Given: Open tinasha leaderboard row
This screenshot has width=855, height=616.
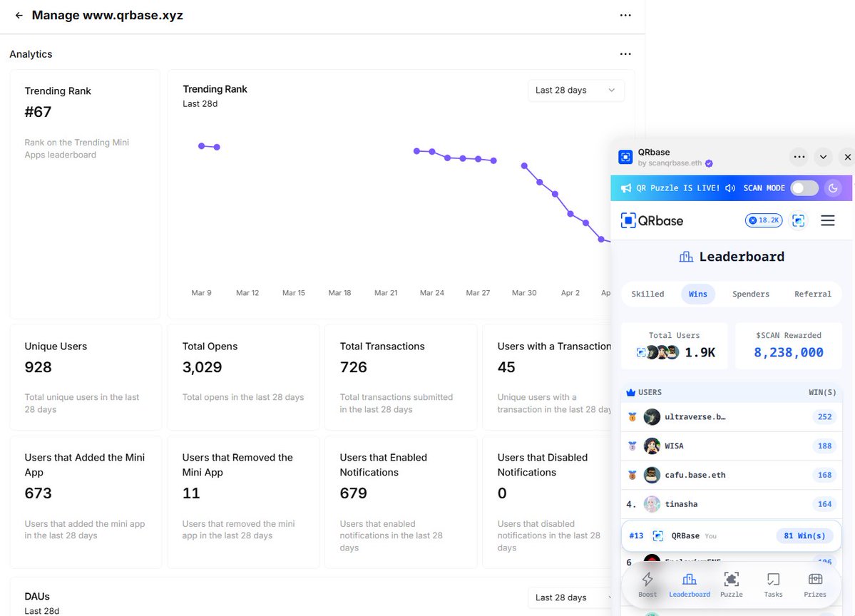Looking at the screenshot, I should (731, 504).
